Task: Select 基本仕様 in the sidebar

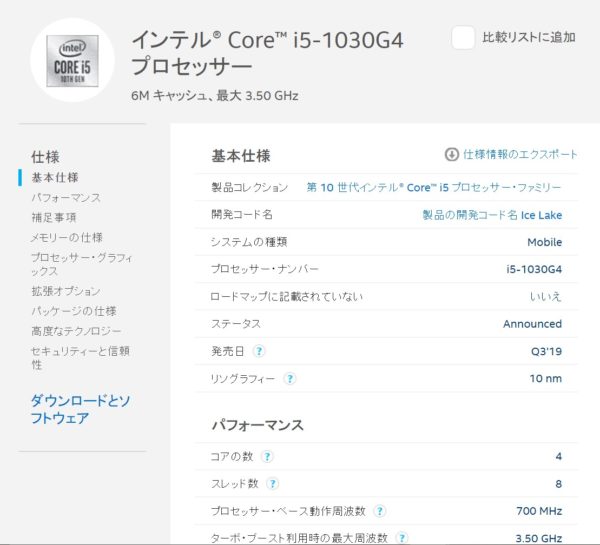Action: point(54,178)
